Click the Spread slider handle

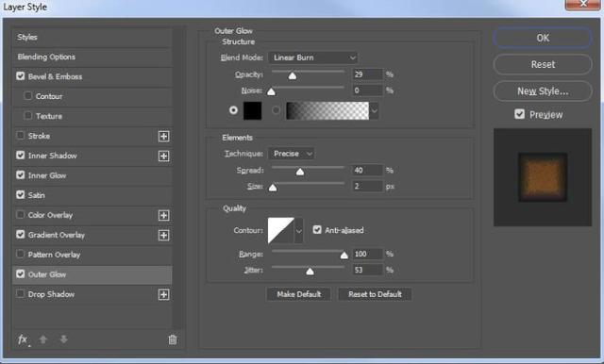(300, 172)
